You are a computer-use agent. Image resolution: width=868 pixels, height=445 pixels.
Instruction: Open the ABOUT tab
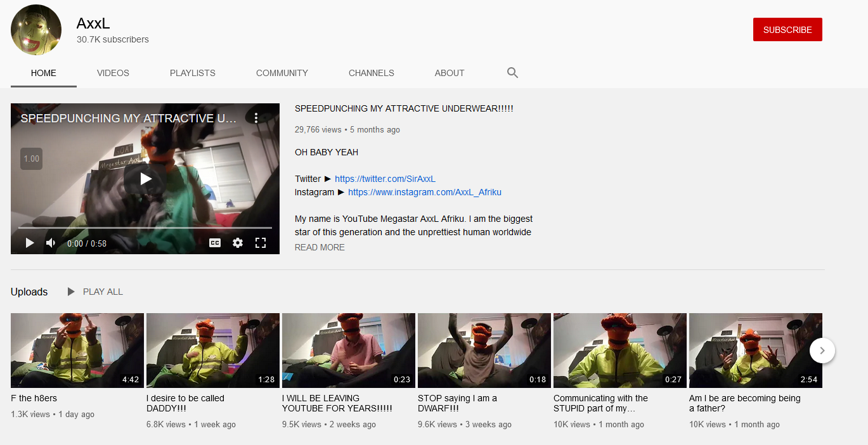tap(450, 73)
